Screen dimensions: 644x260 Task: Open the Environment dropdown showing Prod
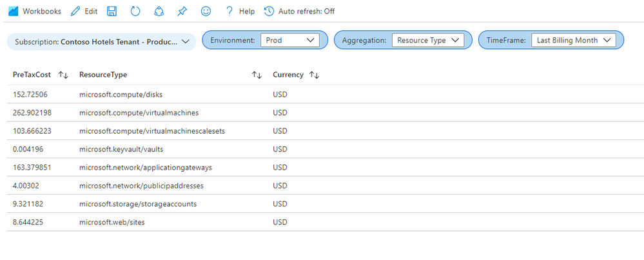[x=290, y=40]
